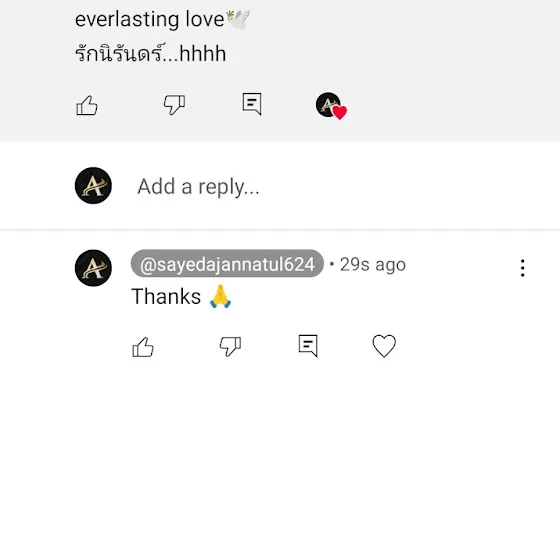Screen dimensions: 560x560
Task: Like the "everlasting love" comment
Action: coord(87,105)
